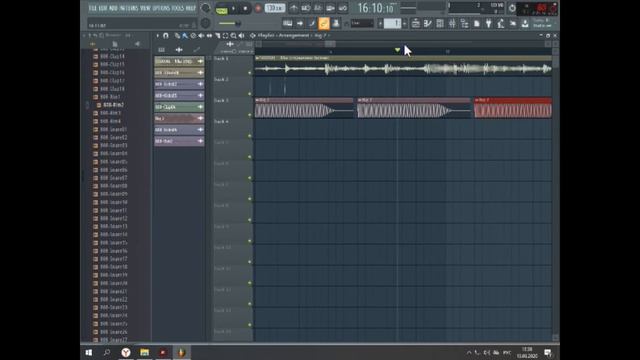640x360 pixels.
Task: Click the Track 3 header label
Action: [x=222, y=100]
